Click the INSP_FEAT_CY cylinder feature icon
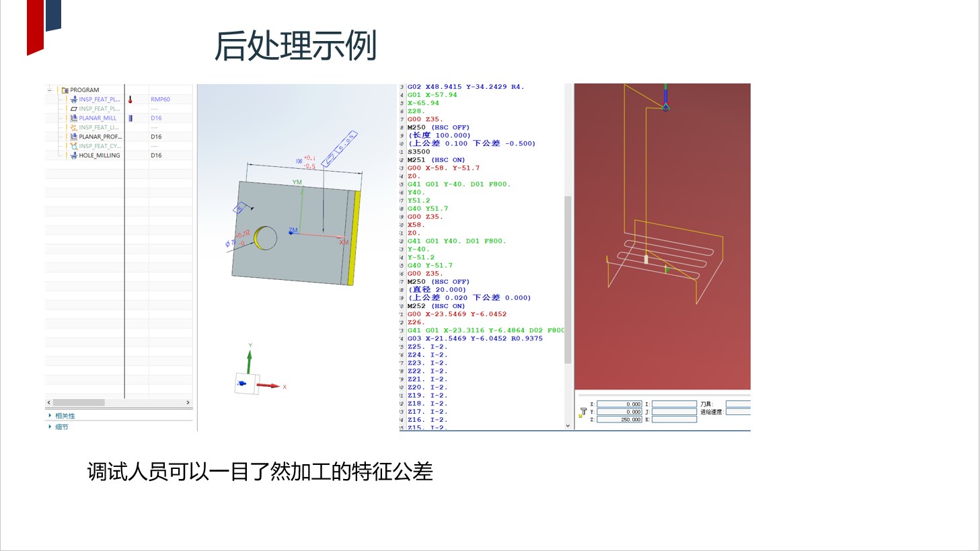The width and height of the screenshot is (980, 551). 74,146
